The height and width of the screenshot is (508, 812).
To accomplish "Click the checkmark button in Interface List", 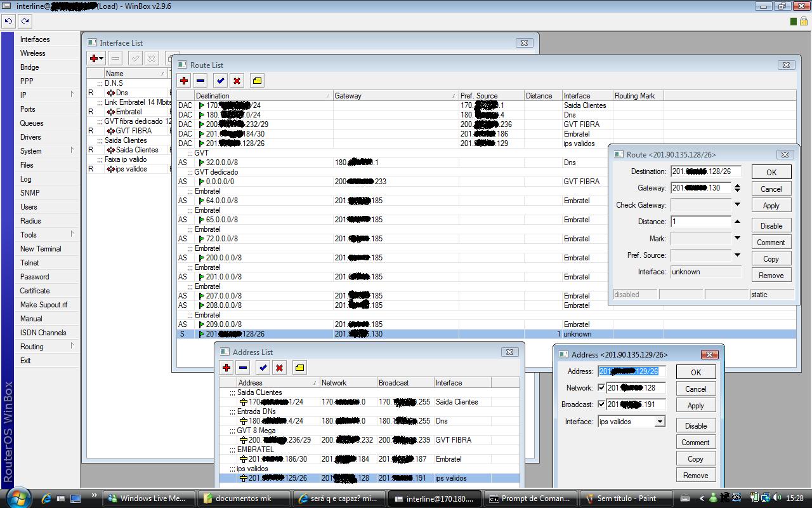I will tap(135, 58).
